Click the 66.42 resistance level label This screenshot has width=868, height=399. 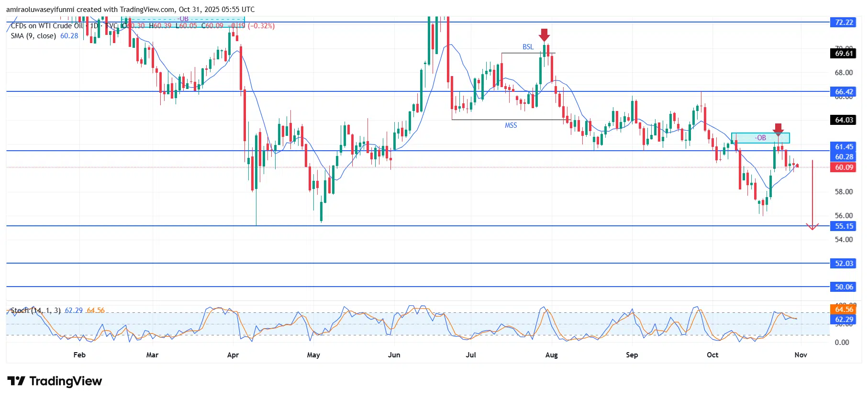[x=844, y=92]
